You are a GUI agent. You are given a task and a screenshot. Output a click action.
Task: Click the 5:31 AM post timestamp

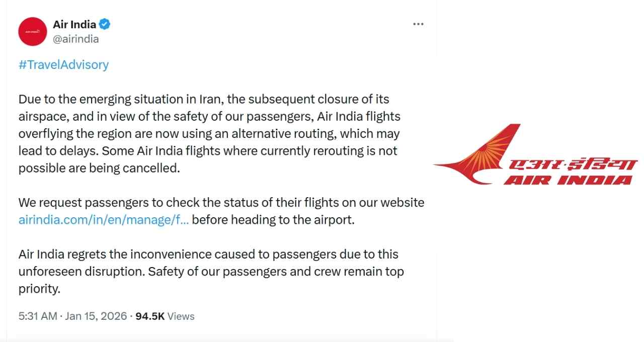click(38, 316)
